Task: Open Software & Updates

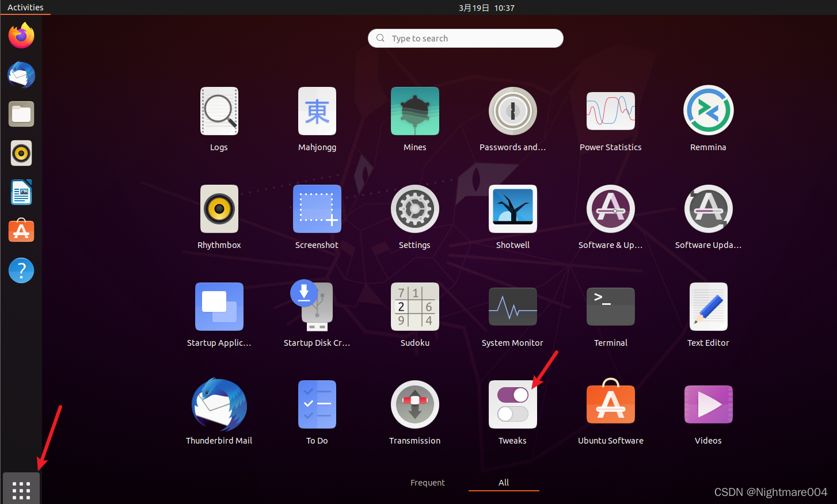Action: (611, 209)
